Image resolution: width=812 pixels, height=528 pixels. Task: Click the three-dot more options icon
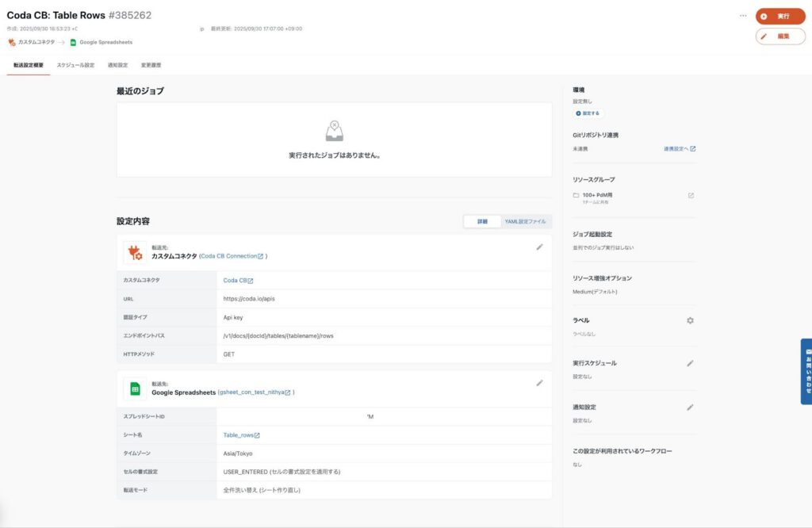[743, 16]
